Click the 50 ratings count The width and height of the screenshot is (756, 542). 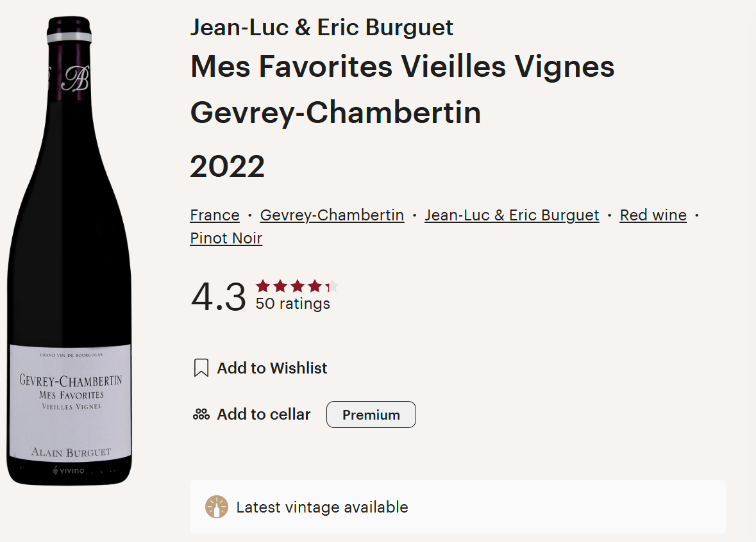pos(292,304)
